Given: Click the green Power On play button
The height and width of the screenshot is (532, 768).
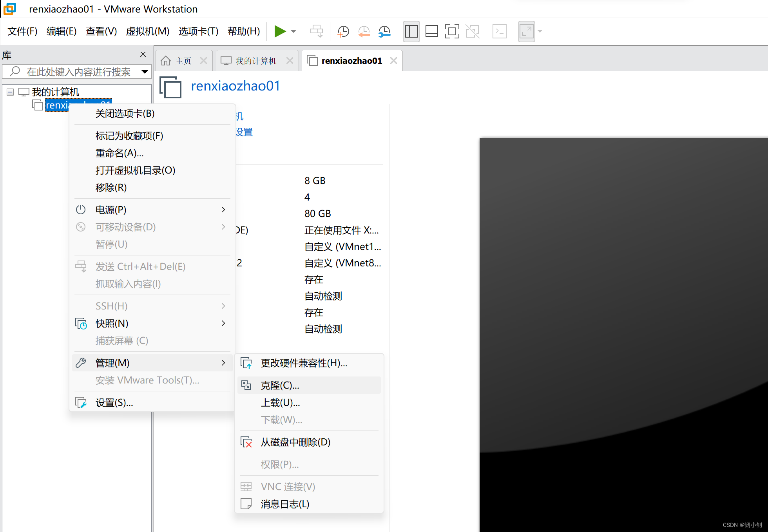Looking at the screenshot, I should click(x=280, y=31).
